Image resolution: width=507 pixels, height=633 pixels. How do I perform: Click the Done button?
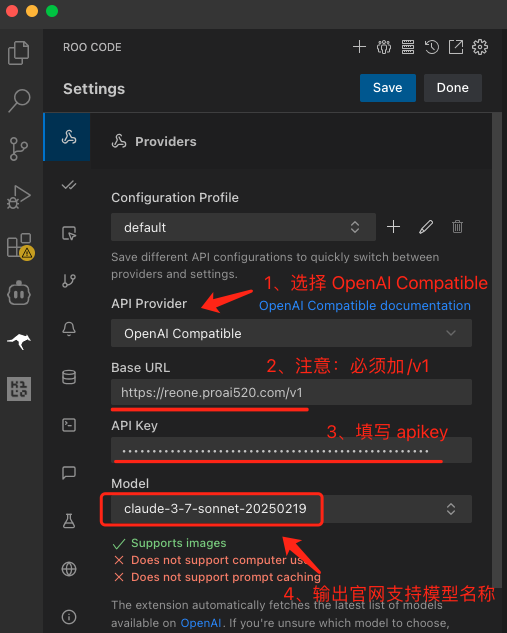pos(453,88)
